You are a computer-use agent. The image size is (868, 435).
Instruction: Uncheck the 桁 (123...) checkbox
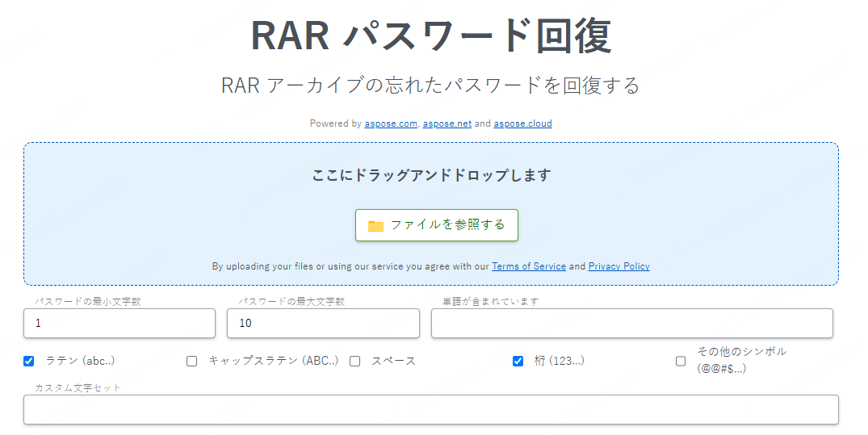coord(518,362)
